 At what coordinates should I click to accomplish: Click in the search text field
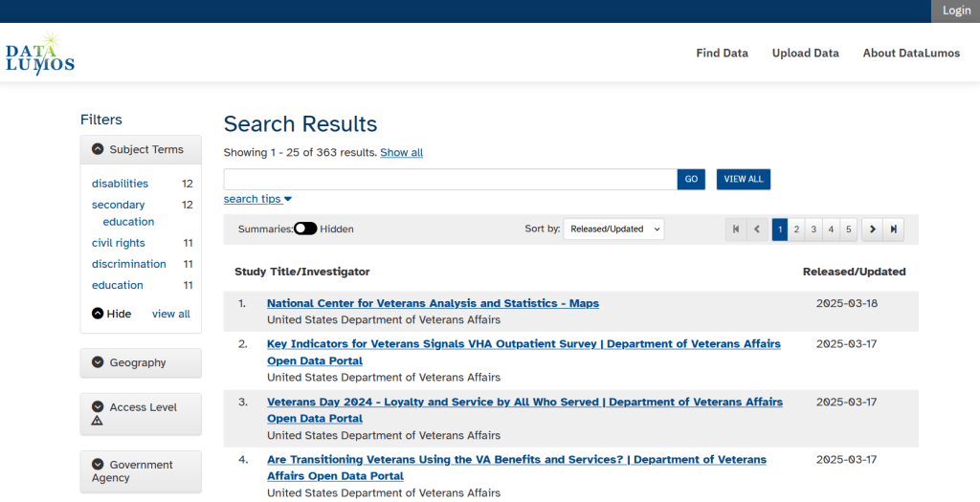(450, 179)
